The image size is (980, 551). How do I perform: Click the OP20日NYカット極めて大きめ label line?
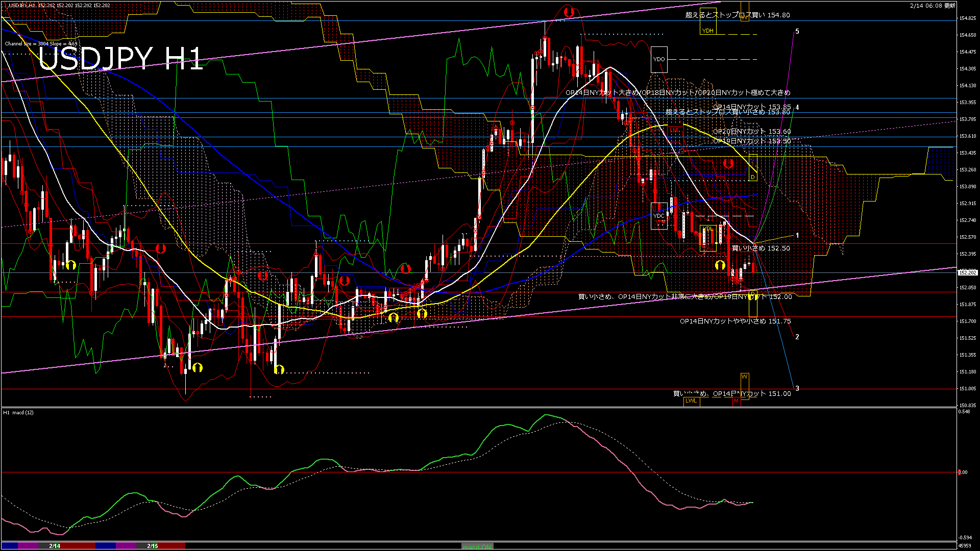tap(678, 92)
